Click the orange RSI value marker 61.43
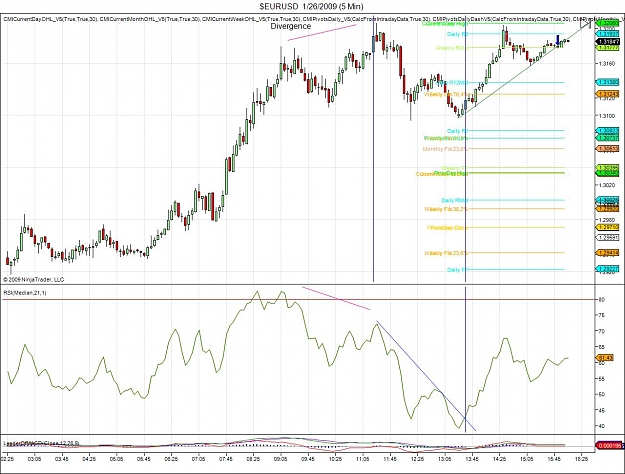This screenshot has height=474, width=625. pyautogui.click(x=606, y=358)
